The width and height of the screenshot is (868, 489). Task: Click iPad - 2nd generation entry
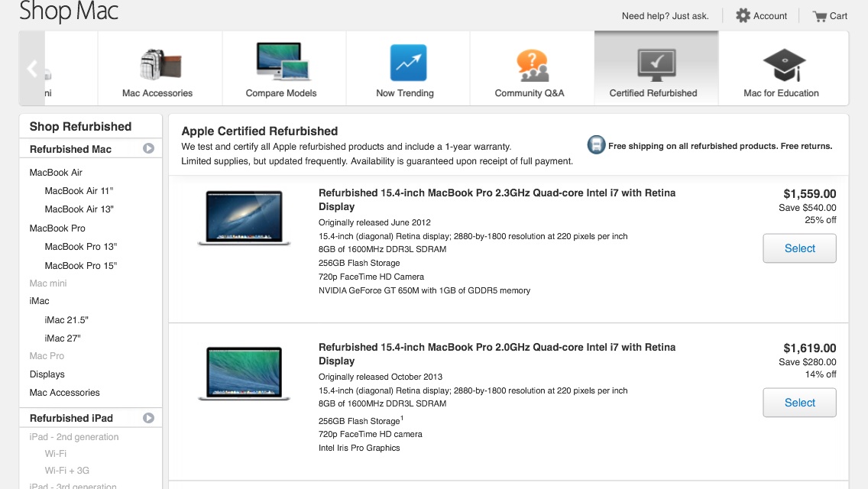(74, 436)
